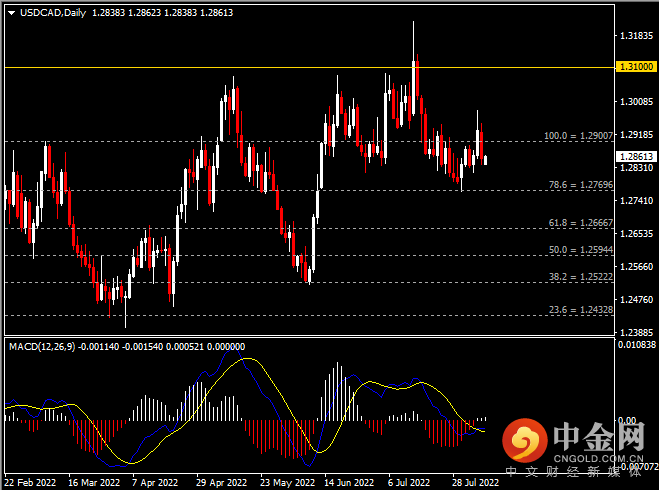Click the yellow 1.31000 price label
Viewport: 659px width, 490px height.
pyautogui.click(x=636, y=67)
